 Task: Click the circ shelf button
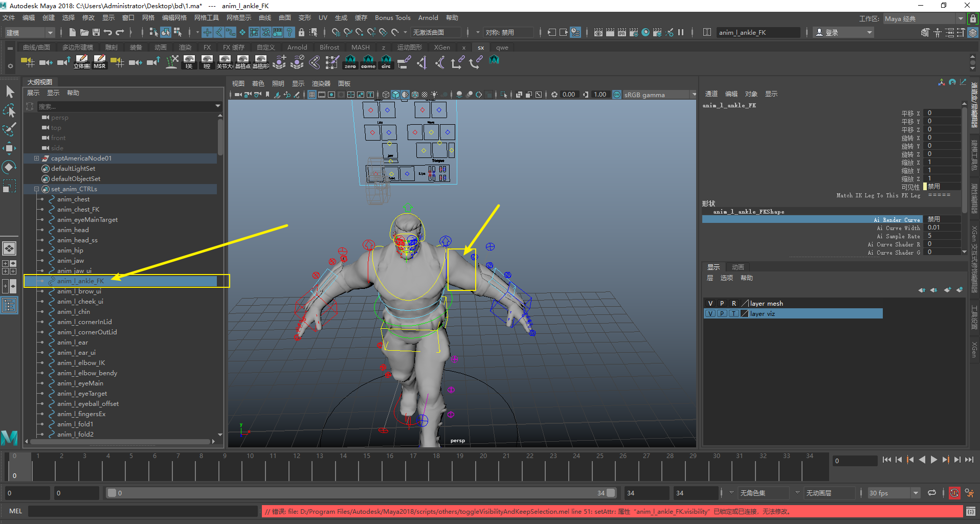point(386,62)
